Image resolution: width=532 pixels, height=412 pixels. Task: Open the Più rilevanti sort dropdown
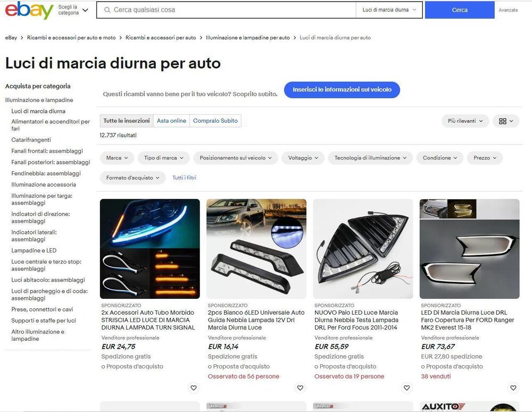click(x=465, y=121)
